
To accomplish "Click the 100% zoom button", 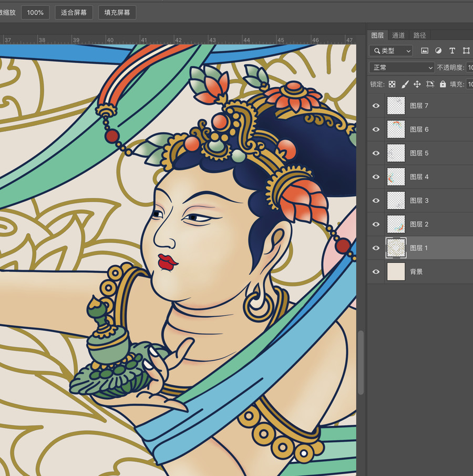I will [x=35, y=13].
